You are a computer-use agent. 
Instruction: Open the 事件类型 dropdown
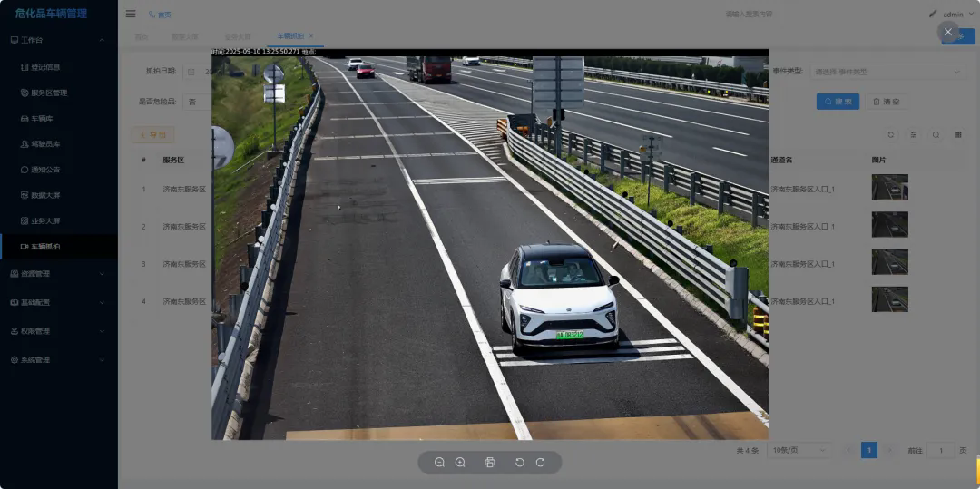click(x=887, y=71)
